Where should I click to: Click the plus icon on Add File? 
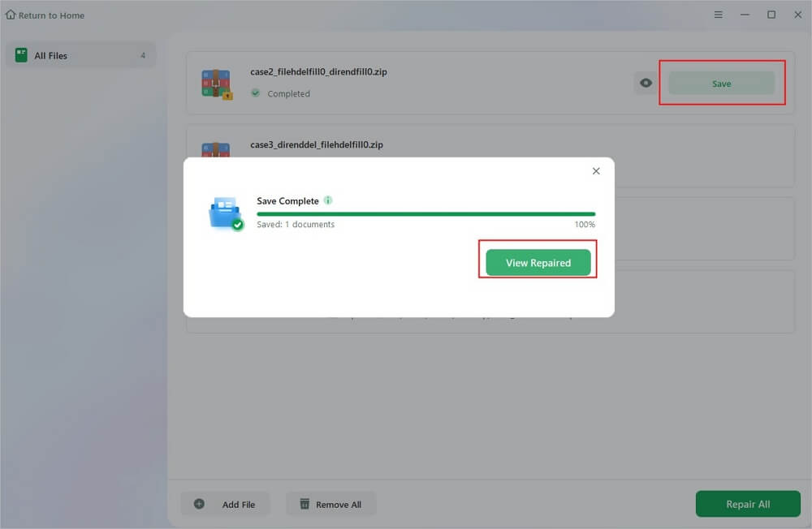pos(199,504)
